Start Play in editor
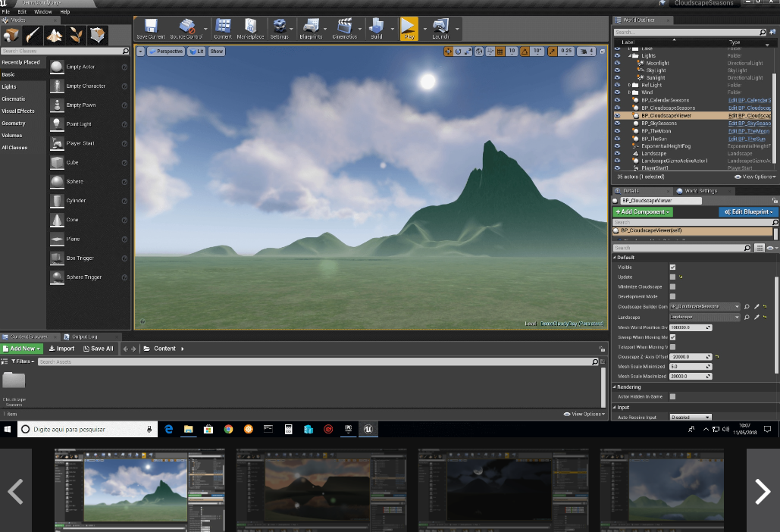Screen dimensions: 780x532 pos(409,28)
